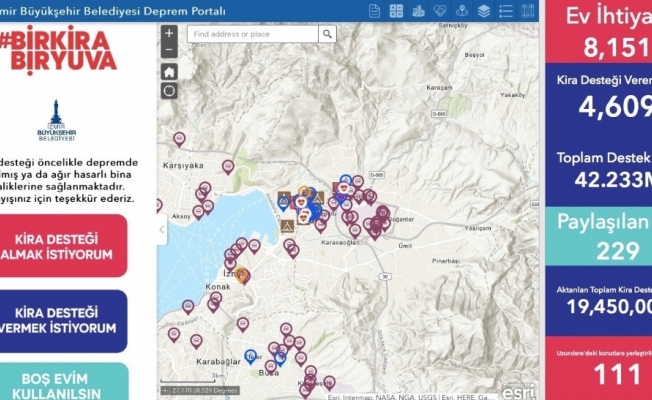Click the search magnifier icon
The width and height of the screenshot is (652, 400).
(327, 34)
